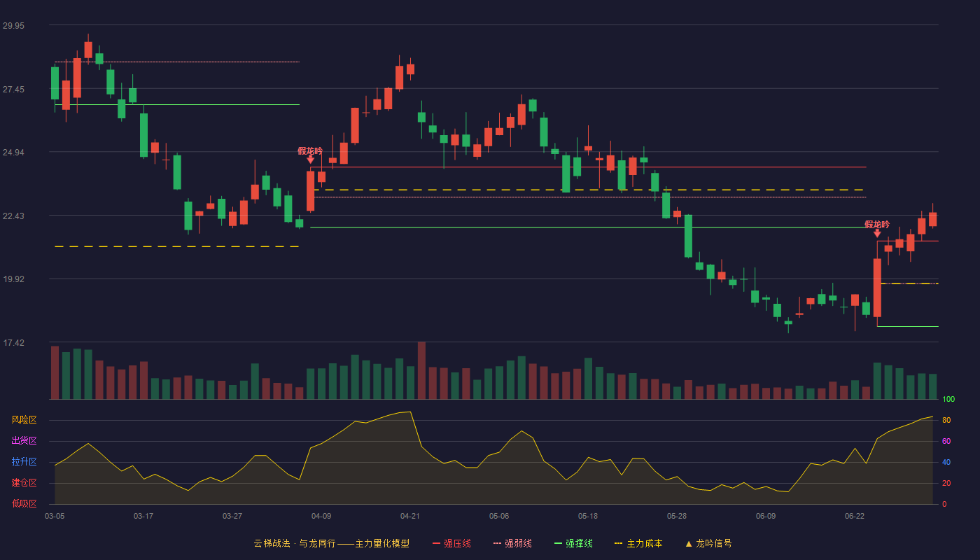Click the orange 80 indicator scale value
980x560 pixels.
coord(946,420)
